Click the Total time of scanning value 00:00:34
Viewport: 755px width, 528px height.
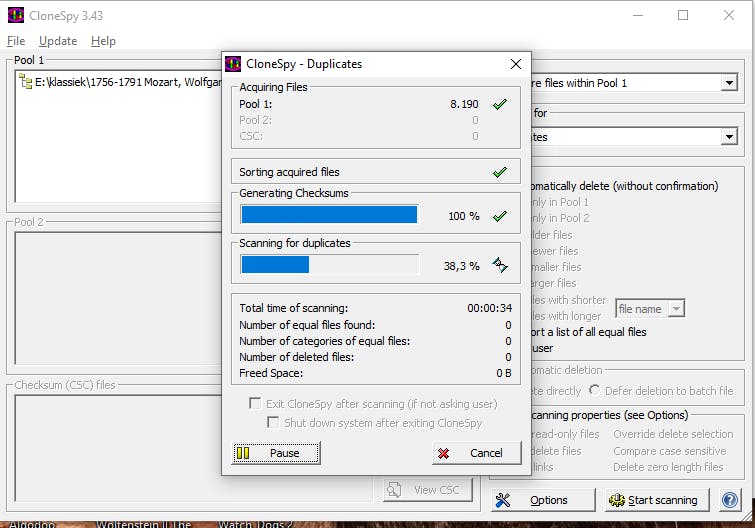(489, 308)
